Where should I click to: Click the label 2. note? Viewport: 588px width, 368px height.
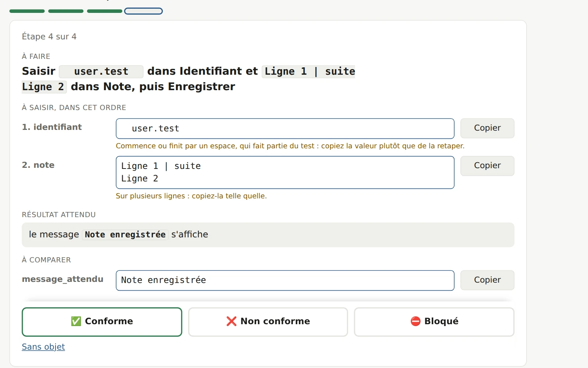point(38,165)
